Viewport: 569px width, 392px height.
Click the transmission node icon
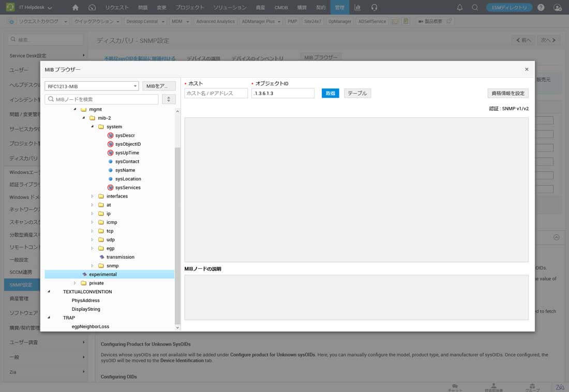click(x=101, y=257)
